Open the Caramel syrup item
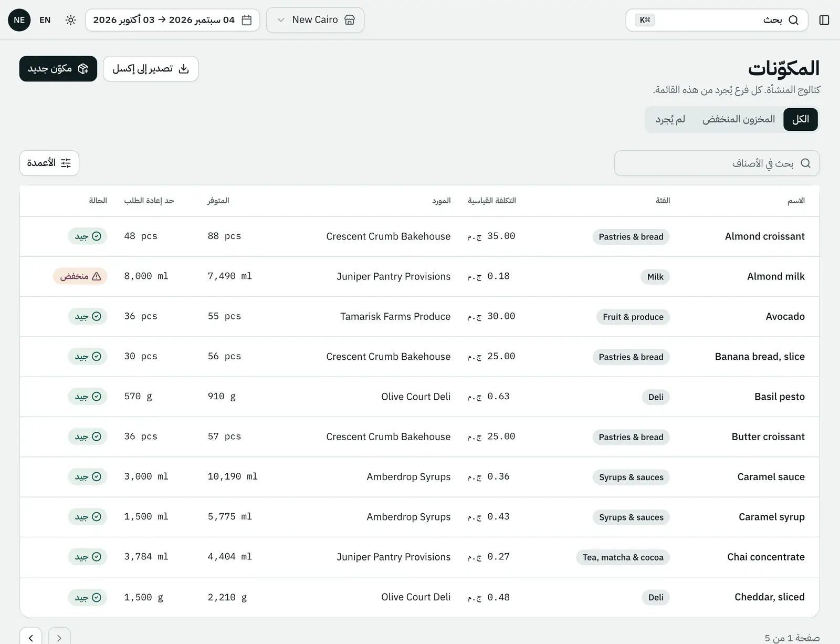 click(x=771, y=517)
